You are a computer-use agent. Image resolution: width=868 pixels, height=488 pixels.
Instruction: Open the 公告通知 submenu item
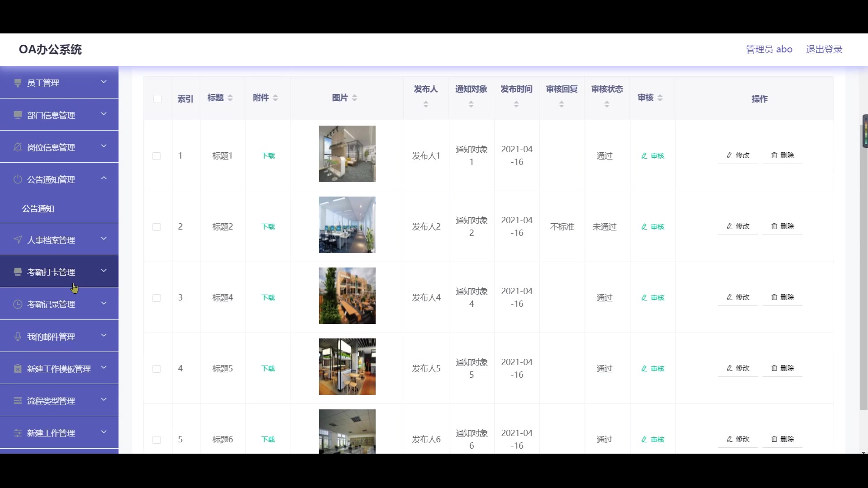38,209
